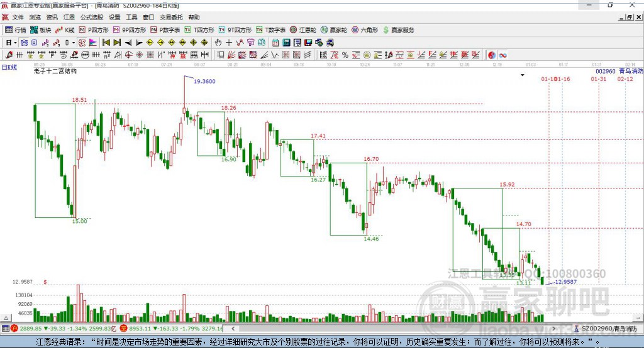Click the 老子十二宫结构 indicator label
This screenshot has height=348, width=644.
[55, 71]
